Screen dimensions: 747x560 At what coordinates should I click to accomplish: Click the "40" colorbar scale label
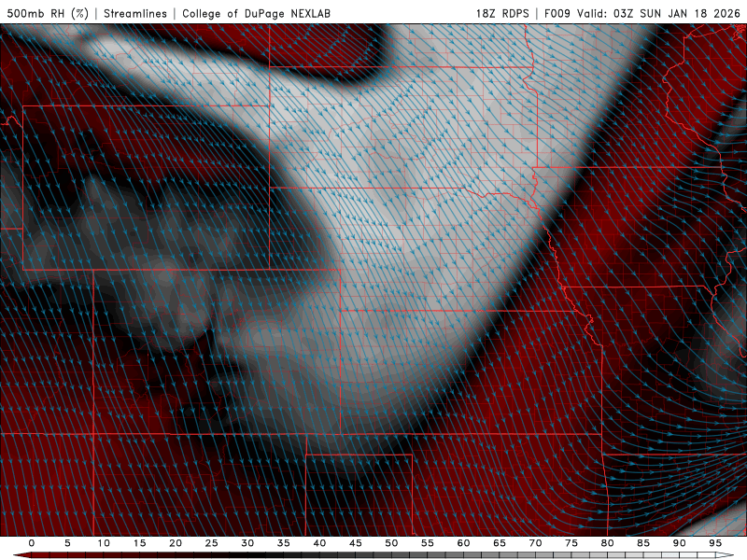coord(319,543)
